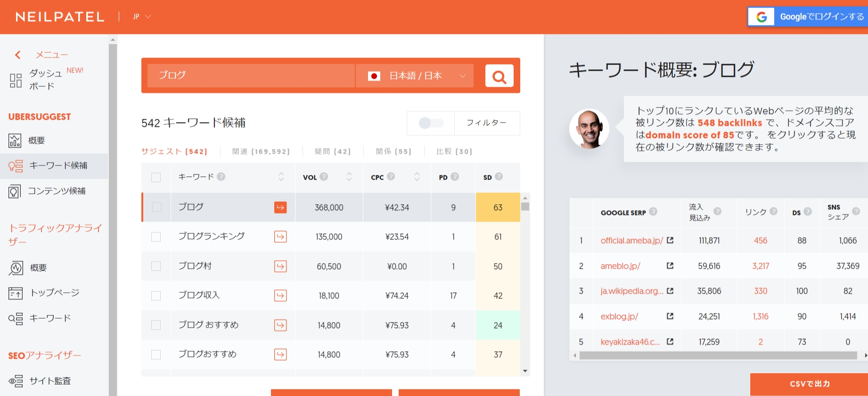Screen dimensions: 868x396
Task: Toggle the filter switch
Action: pyautogui.click(x=431, y=123)
